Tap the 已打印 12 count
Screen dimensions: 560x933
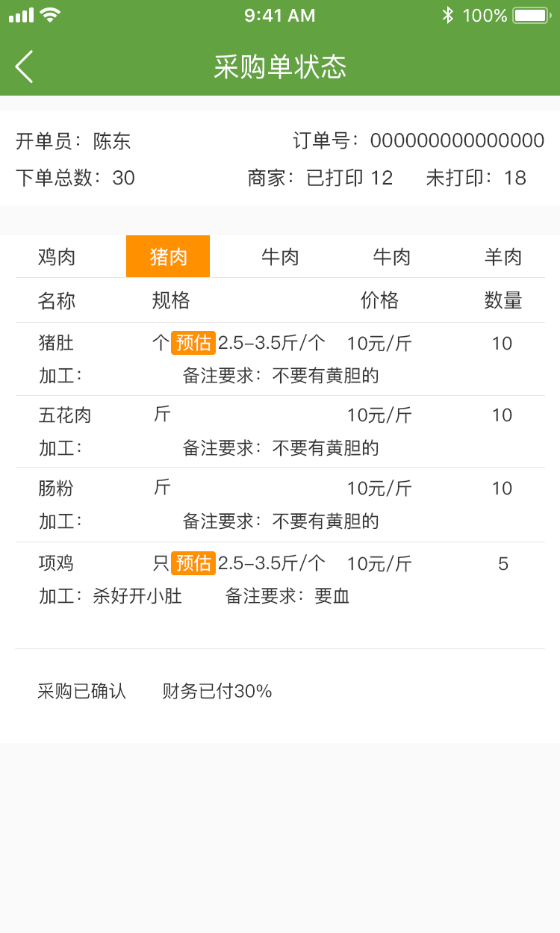click(x=349, y=178)
